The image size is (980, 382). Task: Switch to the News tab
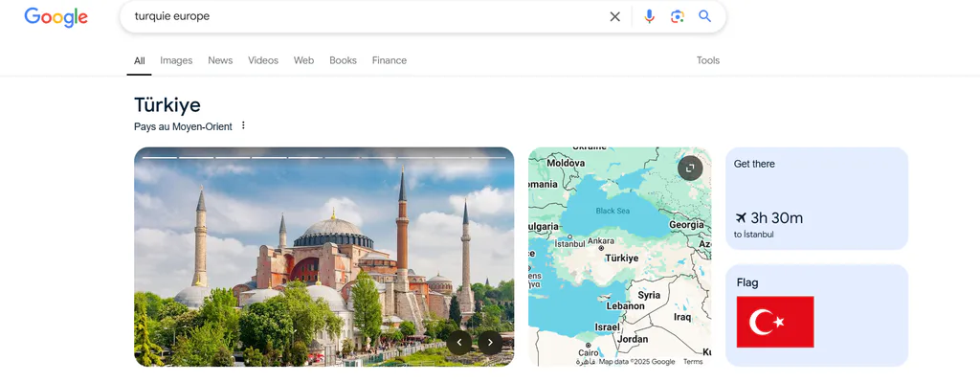(x=220, y=60)
